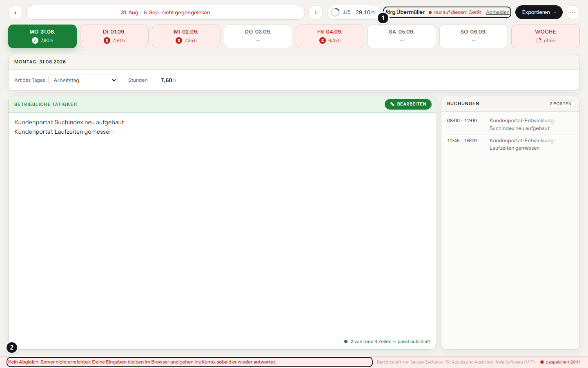Go to next week with right chevron

[x=316, y=12]
